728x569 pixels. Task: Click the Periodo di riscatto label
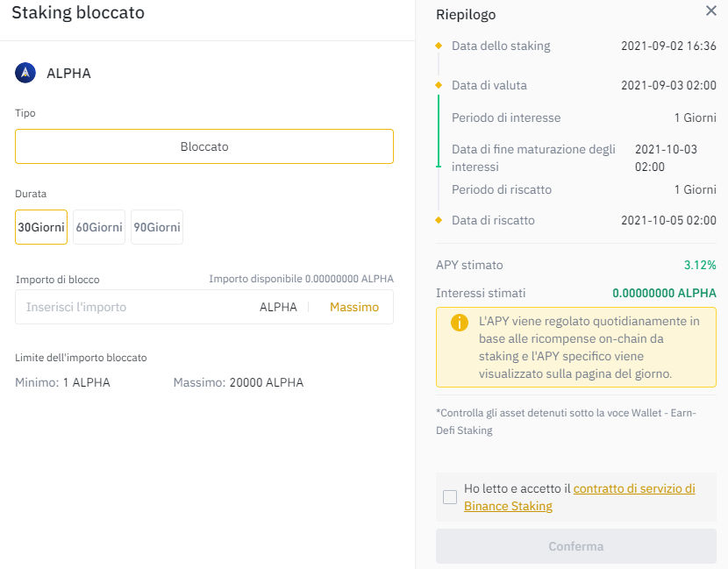[x=502, y=189]
